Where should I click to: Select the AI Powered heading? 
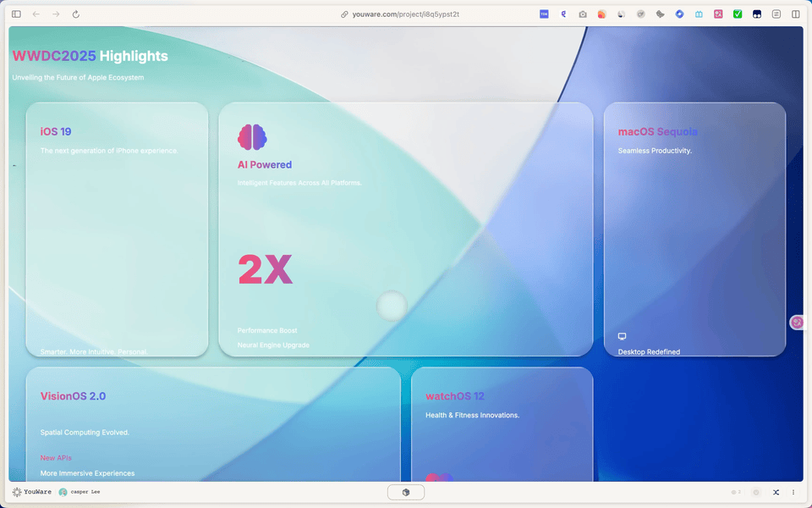coord(265,165)
